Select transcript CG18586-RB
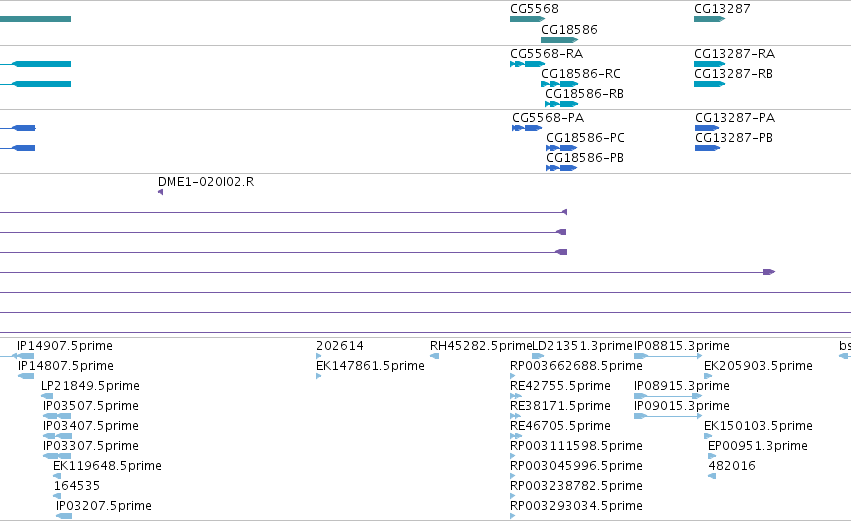 click(x=562, y=104)
